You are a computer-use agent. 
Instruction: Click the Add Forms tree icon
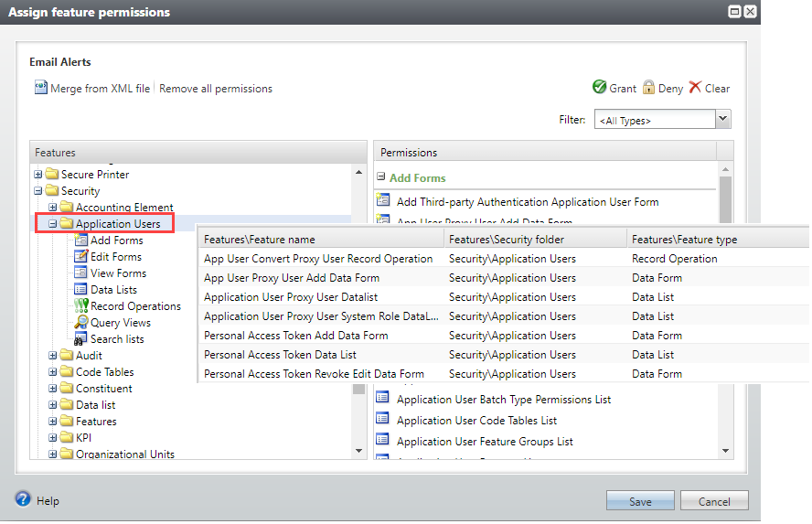pyautogui.click(x=80, y=240)
